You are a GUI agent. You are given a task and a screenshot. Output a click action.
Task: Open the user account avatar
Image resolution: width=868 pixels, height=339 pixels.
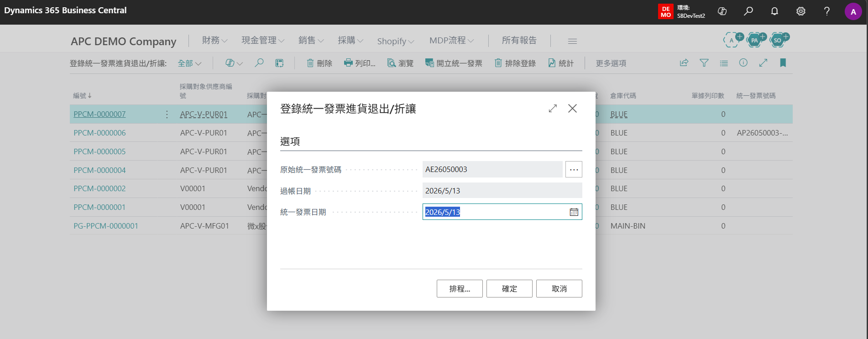tap(853, 12)
